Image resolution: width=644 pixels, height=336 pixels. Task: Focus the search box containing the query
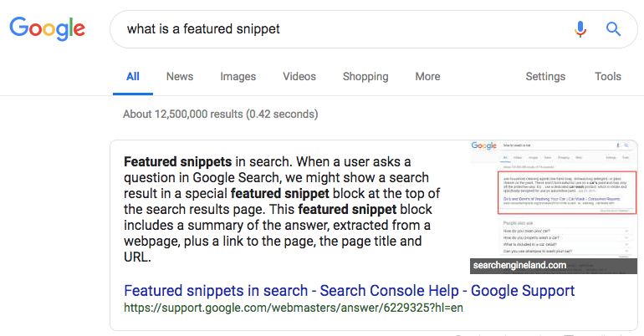[335, 29]
